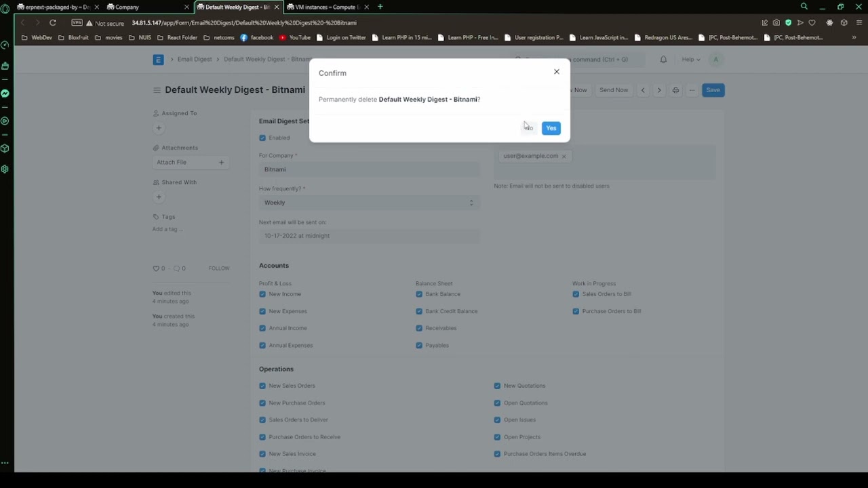The width and height of the screenshot is (868, 488).
Task: Open the WebDev bookmark folder
Action: (37, 38)
